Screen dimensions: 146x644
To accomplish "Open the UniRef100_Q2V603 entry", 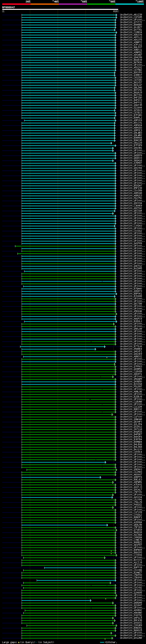I will click(131, 110).
